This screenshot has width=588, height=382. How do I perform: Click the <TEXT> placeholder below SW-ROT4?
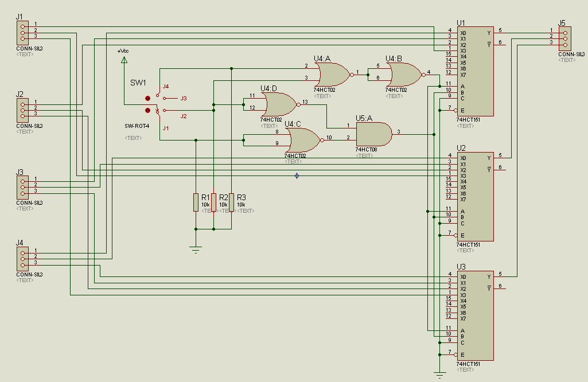pyautogui.click(x=133, y=138)
